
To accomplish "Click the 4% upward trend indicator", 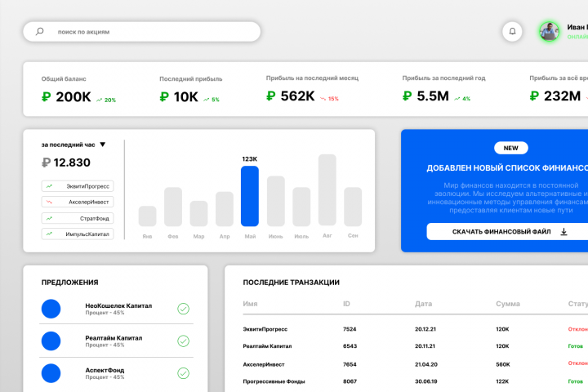I will click(462, 99).
